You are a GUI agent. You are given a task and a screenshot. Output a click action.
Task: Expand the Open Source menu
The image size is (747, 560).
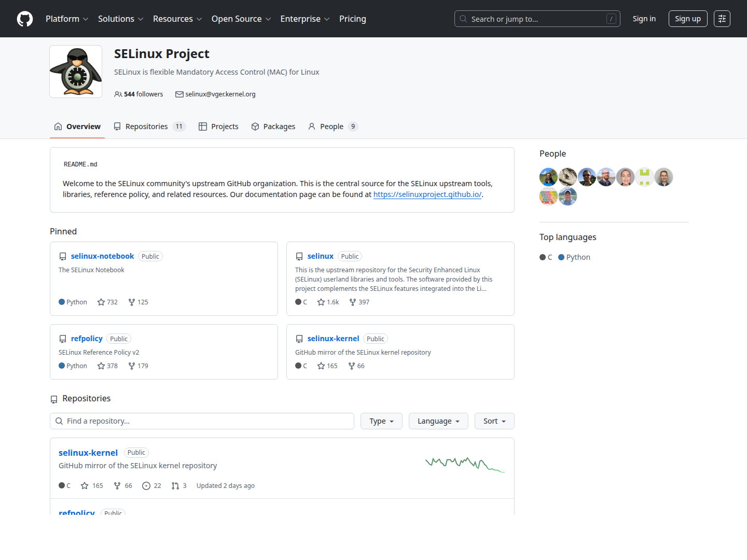tap(241, 19)
